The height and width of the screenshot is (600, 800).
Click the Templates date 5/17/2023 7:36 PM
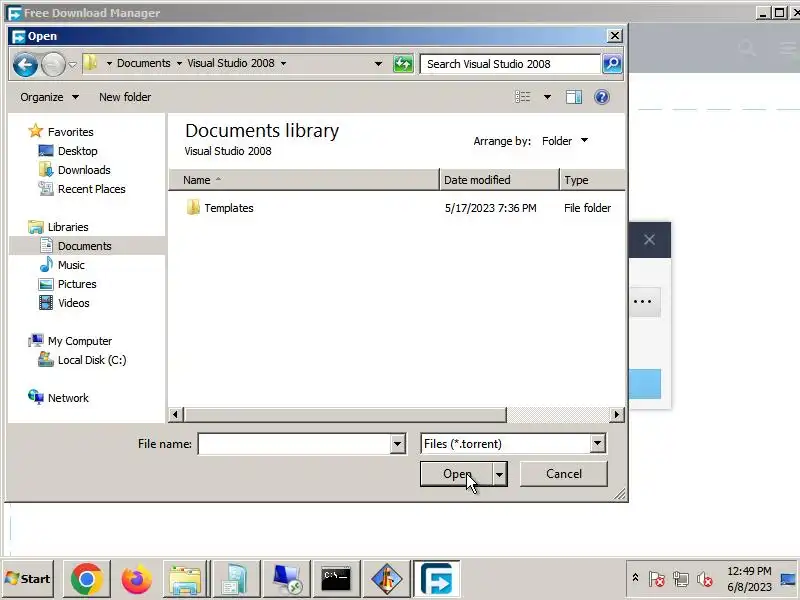490,208
